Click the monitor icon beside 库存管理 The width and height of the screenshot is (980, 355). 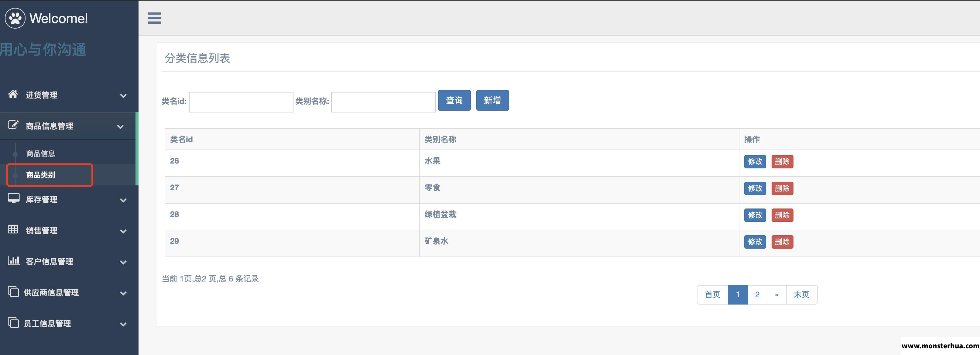coord(13,198)
